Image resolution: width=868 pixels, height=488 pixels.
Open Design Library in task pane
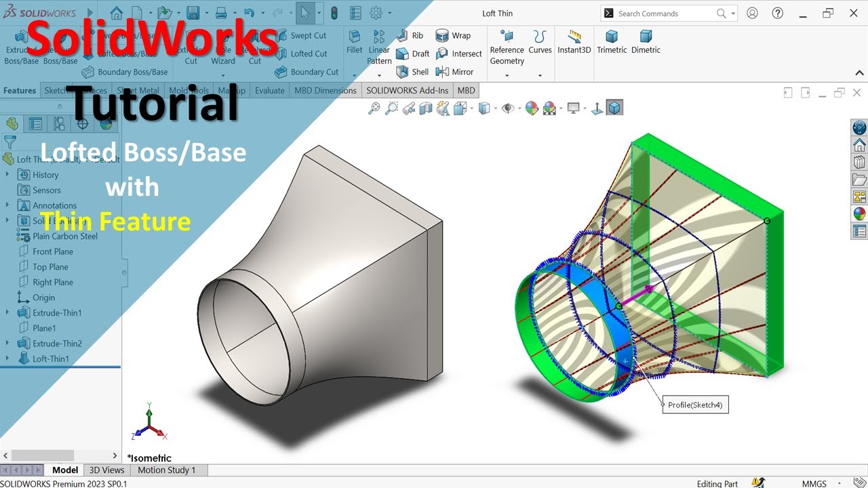859,162
